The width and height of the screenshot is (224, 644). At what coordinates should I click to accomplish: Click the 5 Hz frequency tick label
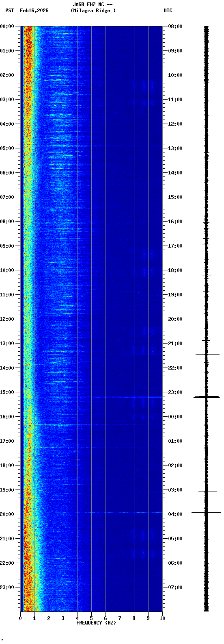coord(91,618)
